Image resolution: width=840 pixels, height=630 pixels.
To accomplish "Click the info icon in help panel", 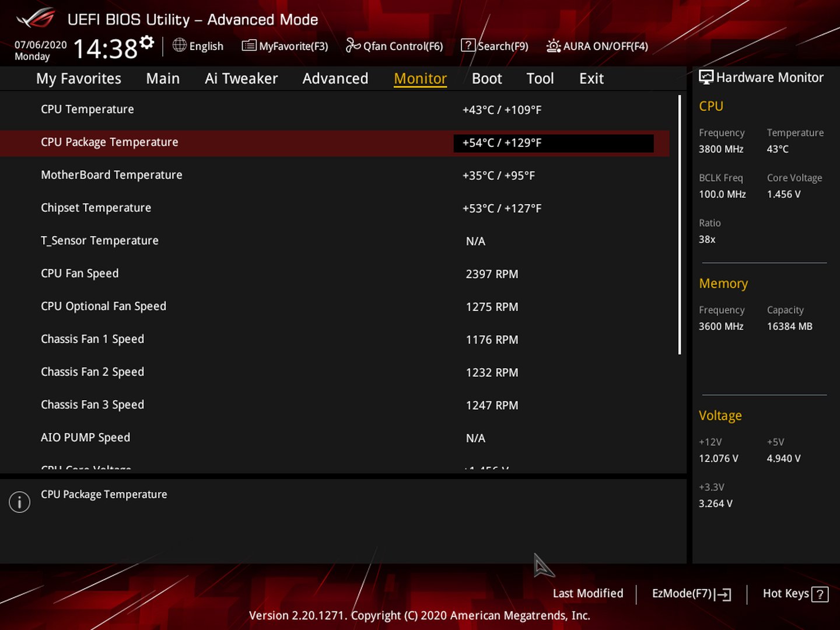I will point(19,502).
